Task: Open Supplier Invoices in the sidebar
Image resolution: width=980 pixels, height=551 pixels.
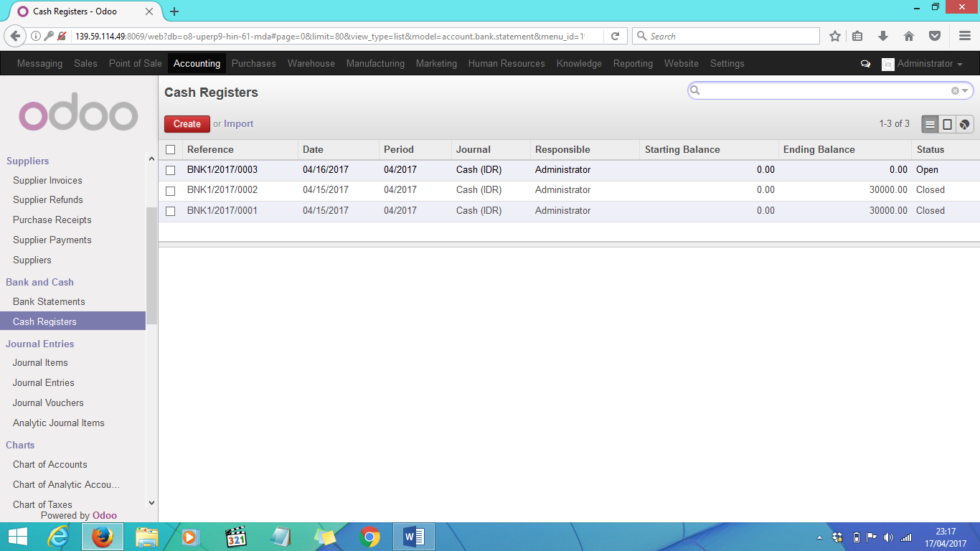Action: tap(47, 181)
